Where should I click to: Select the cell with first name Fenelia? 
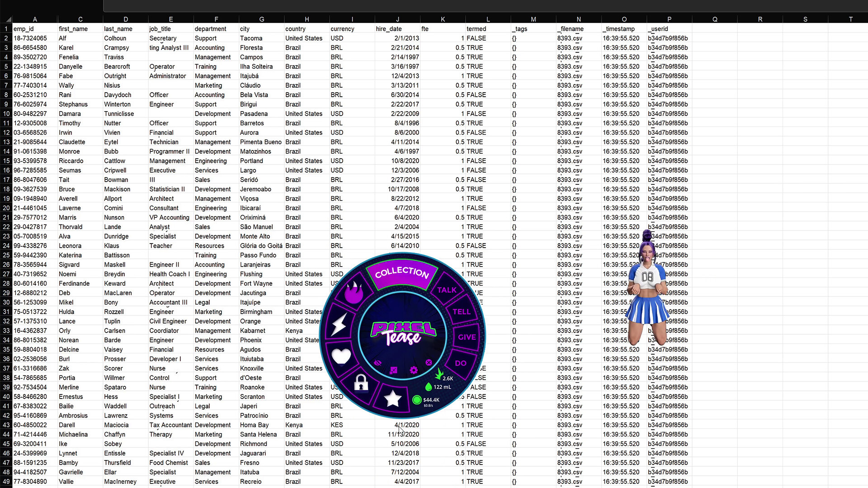click(x=80, y=57)
